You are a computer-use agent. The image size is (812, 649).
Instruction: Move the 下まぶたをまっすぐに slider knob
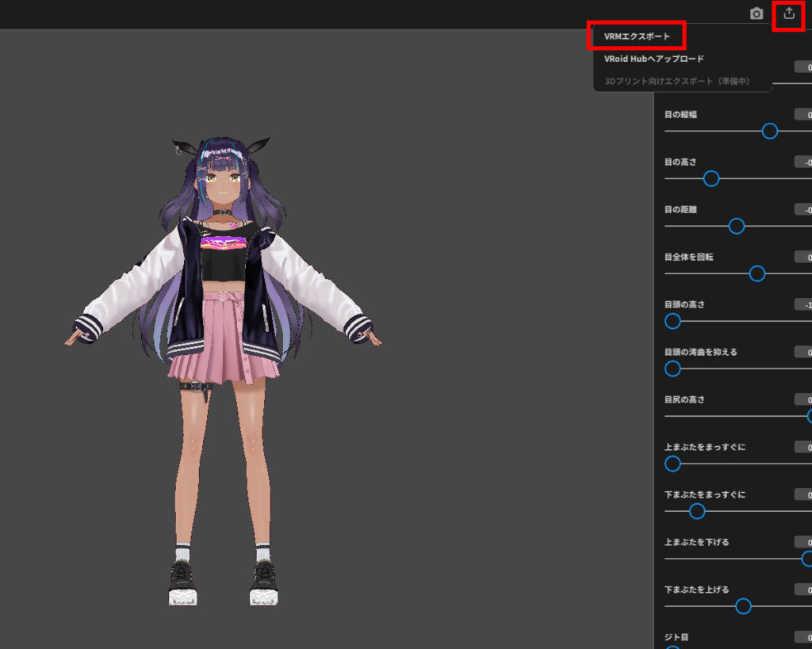(x=696, y=511)
